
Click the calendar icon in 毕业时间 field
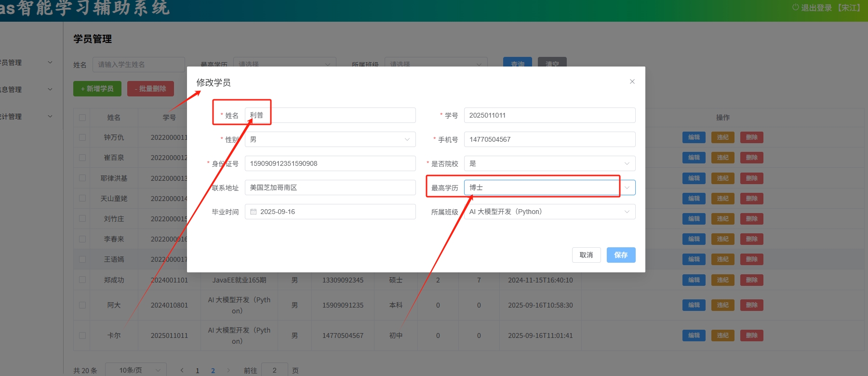pyautogui.click(x=254, y=212)
